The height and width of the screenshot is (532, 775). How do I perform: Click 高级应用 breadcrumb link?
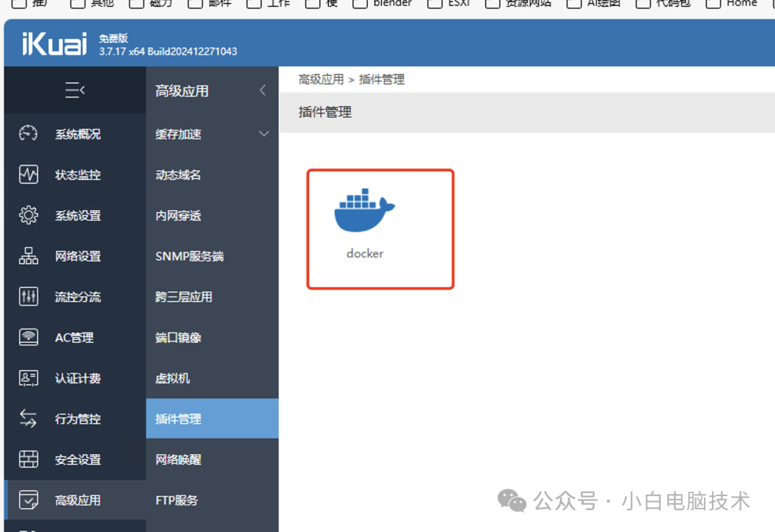pos(321,79)
